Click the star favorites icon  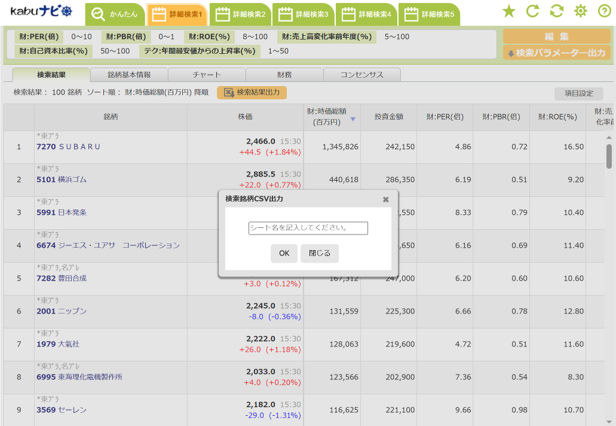(509, 11)
